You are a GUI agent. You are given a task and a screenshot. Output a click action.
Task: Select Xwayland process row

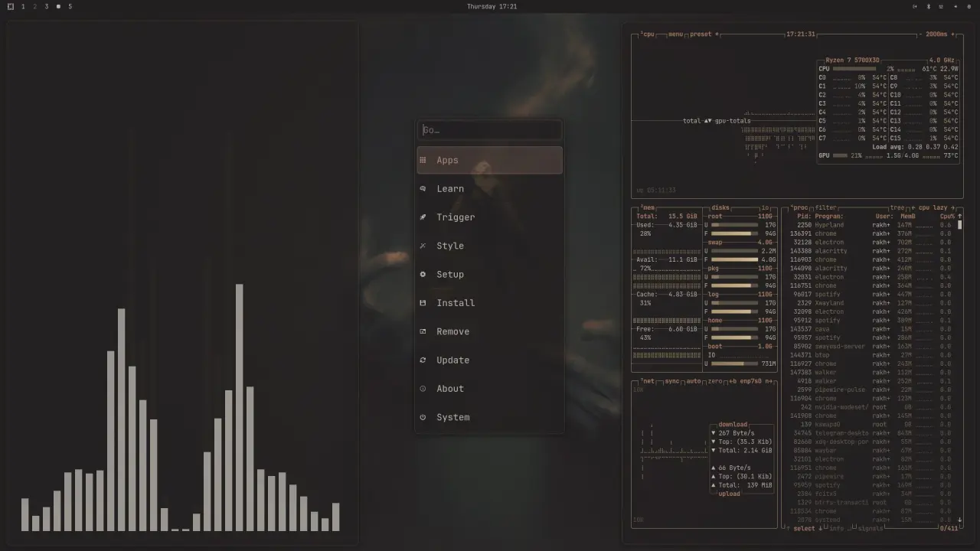click(x=871, y=303)
